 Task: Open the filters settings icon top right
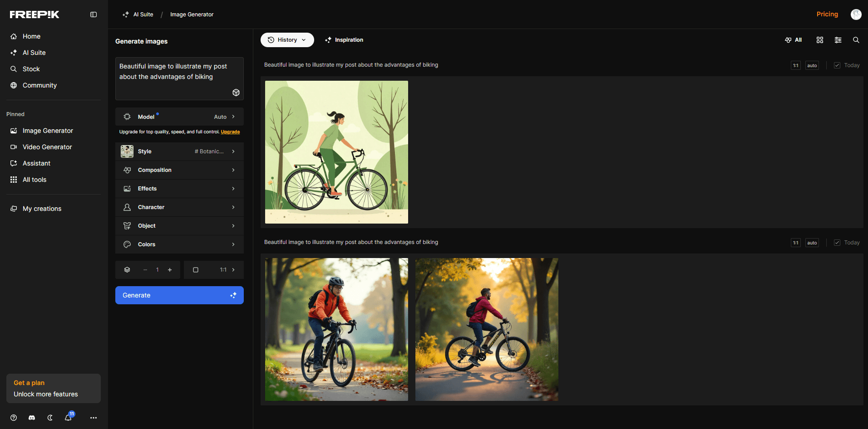(838, 40)
